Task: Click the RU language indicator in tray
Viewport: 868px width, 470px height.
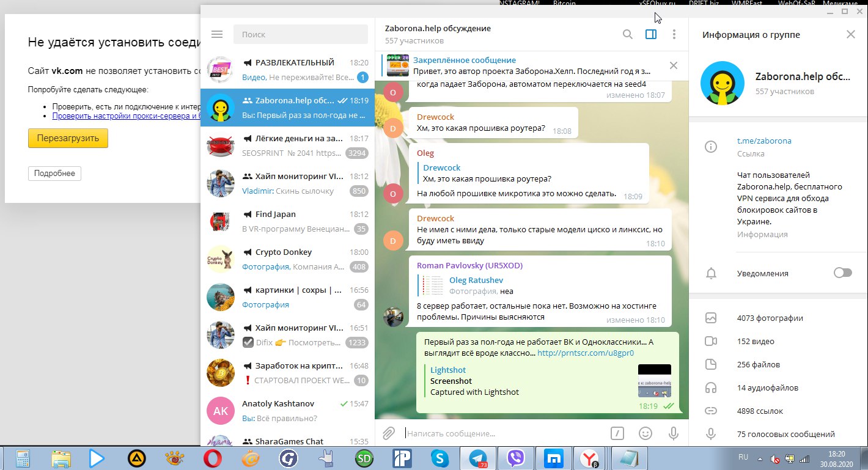Action: pyautogui.click(x=743, y=457)
